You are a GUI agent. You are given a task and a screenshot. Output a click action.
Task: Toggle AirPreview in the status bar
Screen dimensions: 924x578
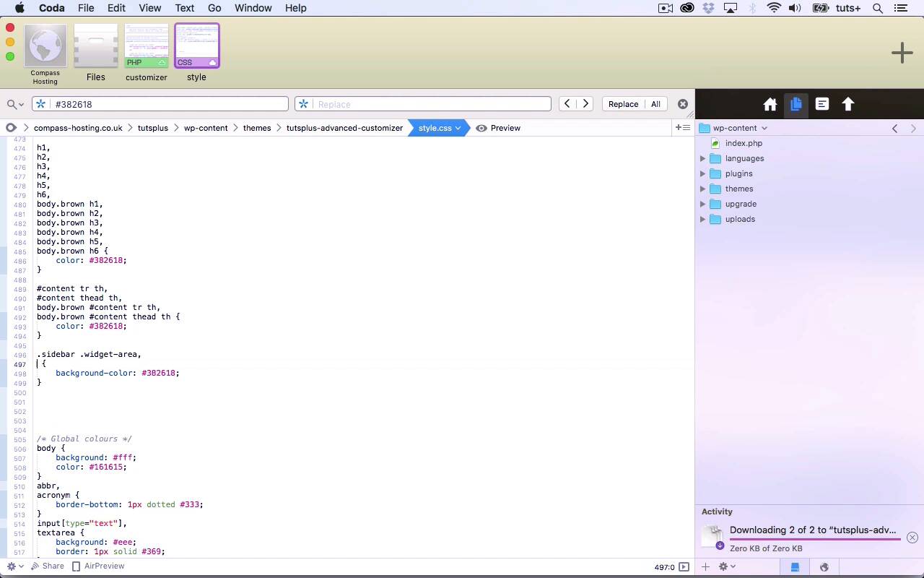(98, 566)
